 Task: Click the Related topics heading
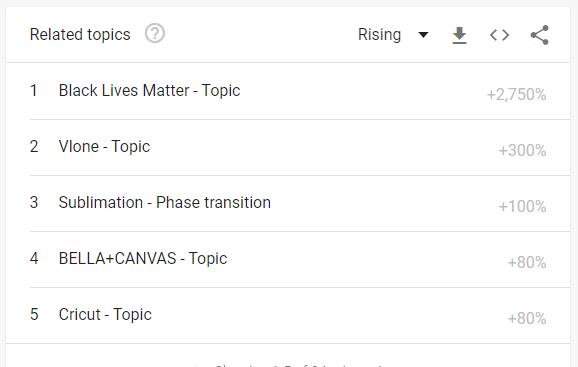click(x=80, y=35)
